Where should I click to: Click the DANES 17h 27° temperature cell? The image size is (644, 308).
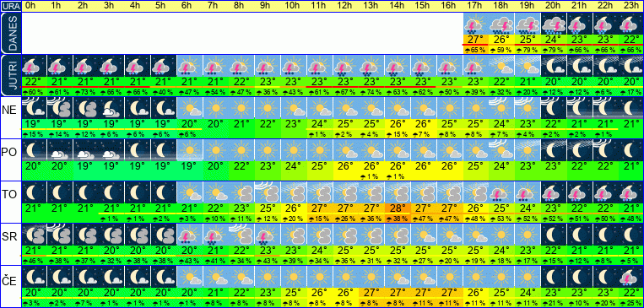point(475,41)
